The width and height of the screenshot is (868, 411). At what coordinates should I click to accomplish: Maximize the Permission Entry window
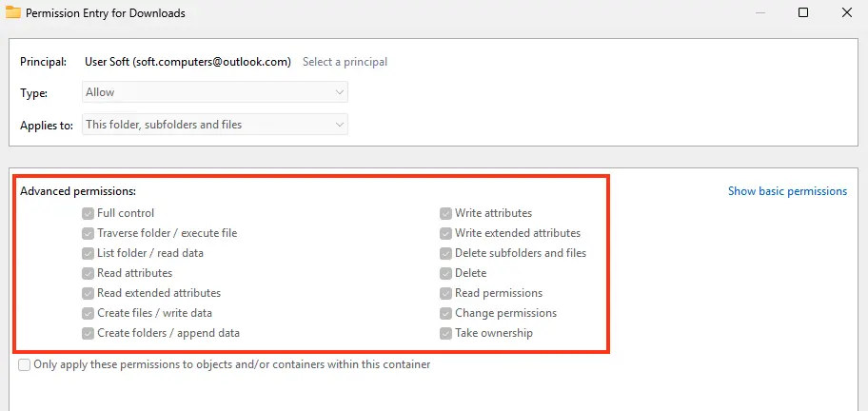[803, 13]
